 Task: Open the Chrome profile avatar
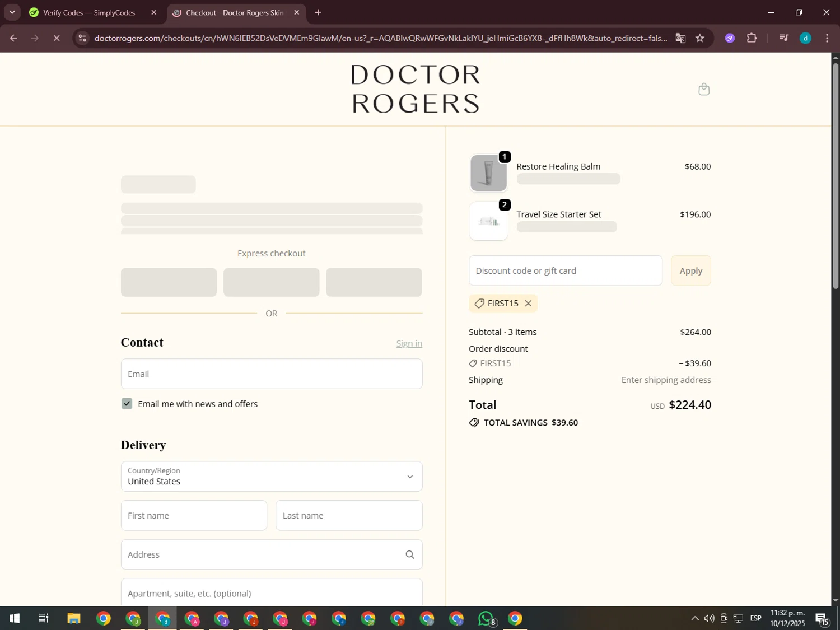coord(805,38)
